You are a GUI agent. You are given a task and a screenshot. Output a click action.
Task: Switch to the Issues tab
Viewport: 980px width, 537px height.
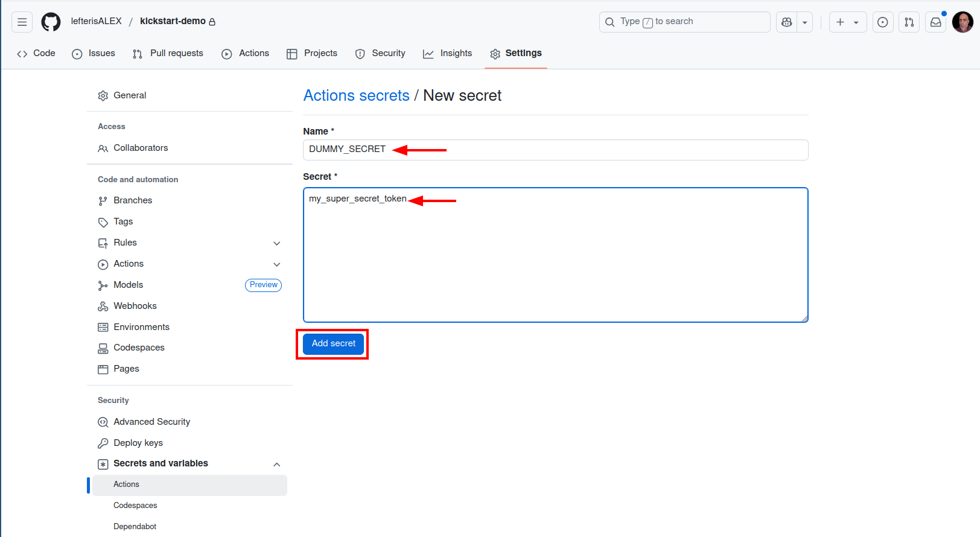(94, 53)
